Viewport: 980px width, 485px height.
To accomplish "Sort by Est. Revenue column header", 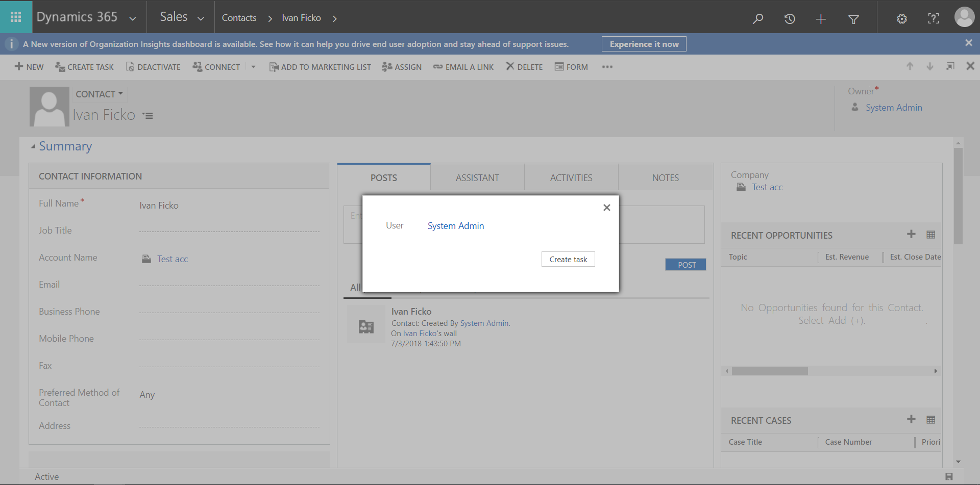I will (847, 257).
